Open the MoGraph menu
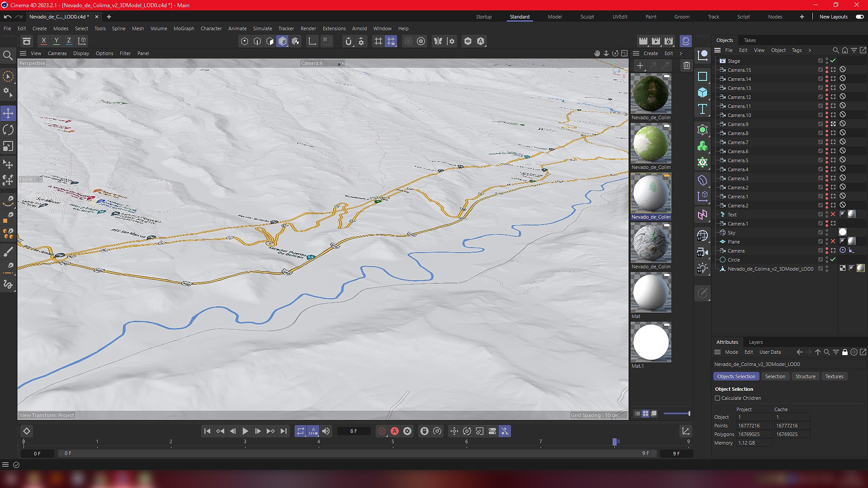Viewport: 868px width, 488px height. (x=184, y=28)
